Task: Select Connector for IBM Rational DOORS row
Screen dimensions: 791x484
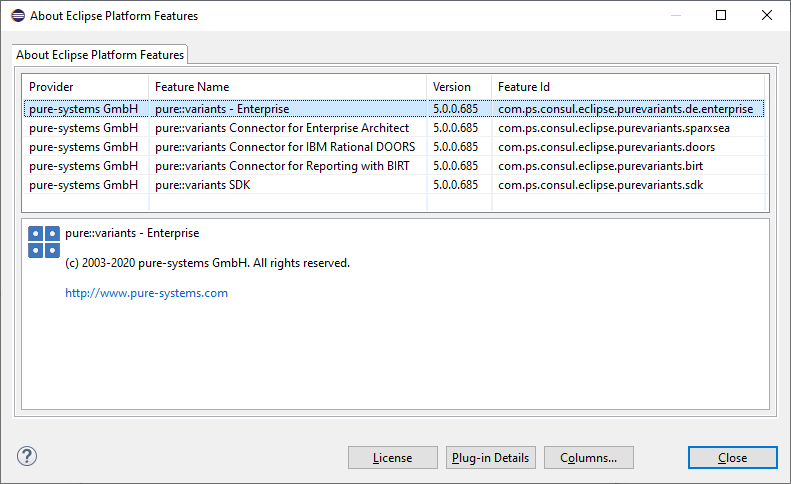Action: (284, 147)
